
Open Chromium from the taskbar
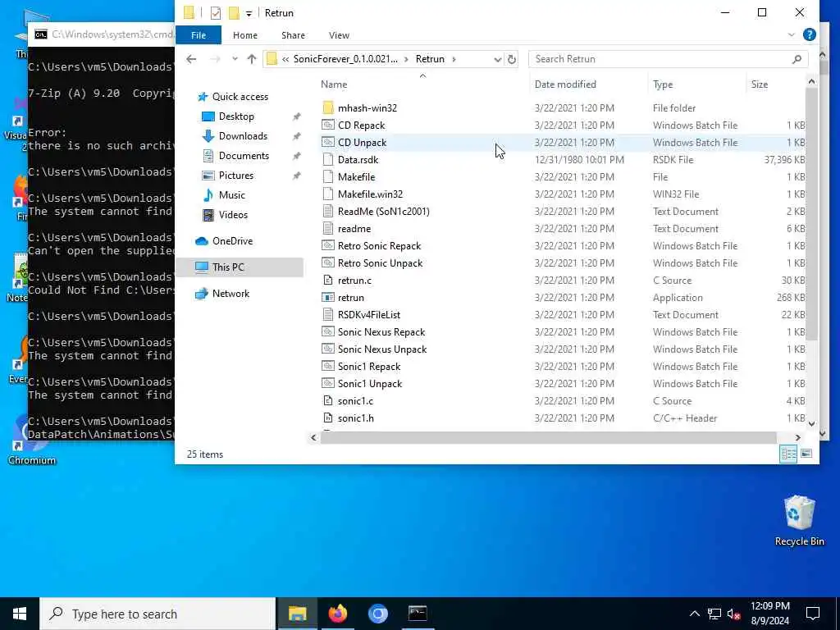click(x=377, y=614)
